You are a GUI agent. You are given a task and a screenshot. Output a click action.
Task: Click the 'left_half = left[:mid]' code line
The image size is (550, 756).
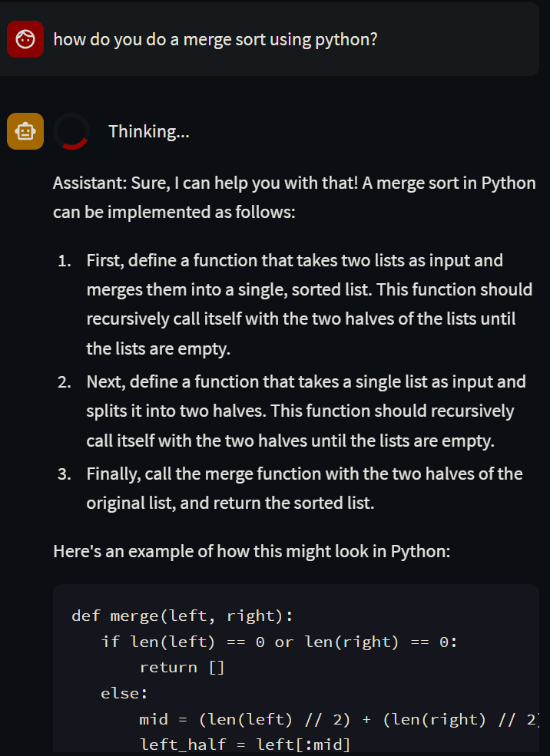pos(244,745)
